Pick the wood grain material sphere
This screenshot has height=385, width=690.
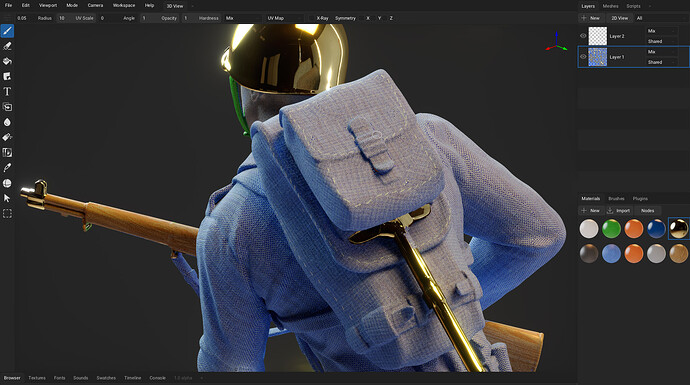click(679, 254)
